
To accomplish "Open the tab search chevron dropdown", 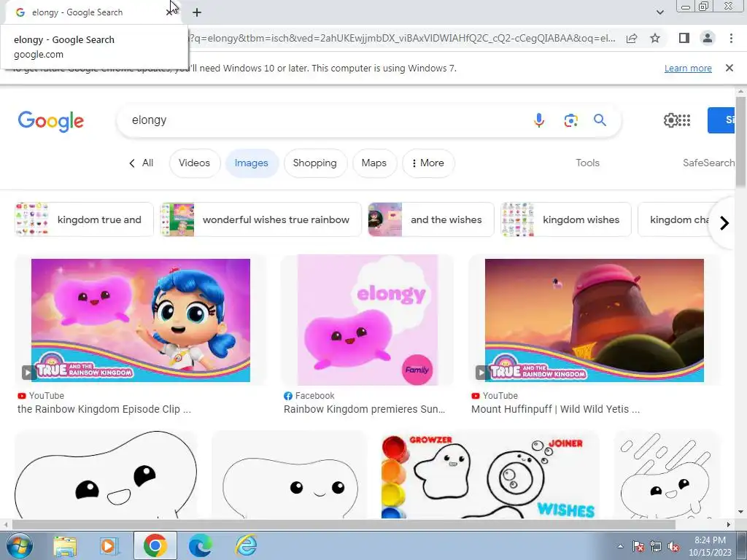I will pyautogui.click(x=659, y=12).
